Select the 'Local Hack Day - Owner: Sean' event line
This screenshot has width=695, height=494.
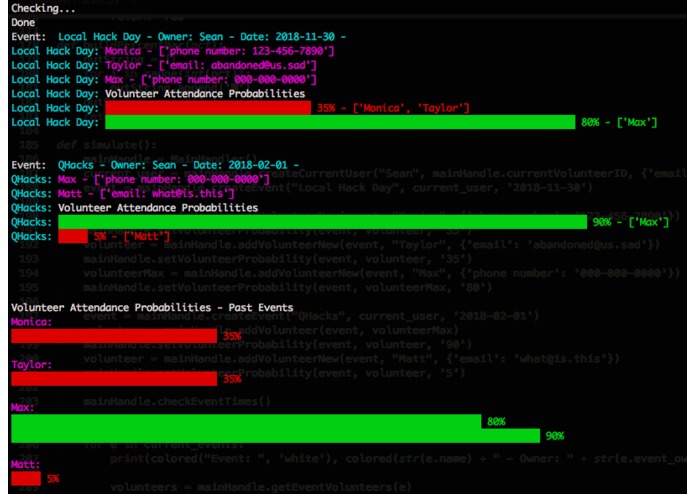coord(178,37)
